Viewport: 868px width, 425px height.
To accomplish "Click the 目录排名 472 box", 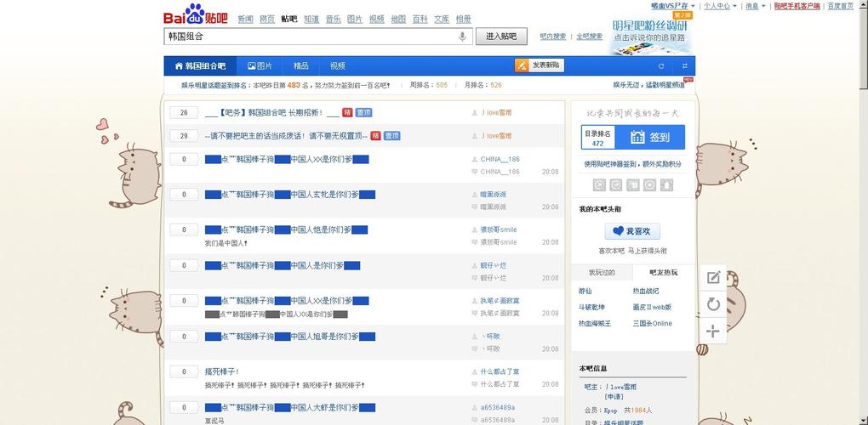I will click(x=598, y=138).
